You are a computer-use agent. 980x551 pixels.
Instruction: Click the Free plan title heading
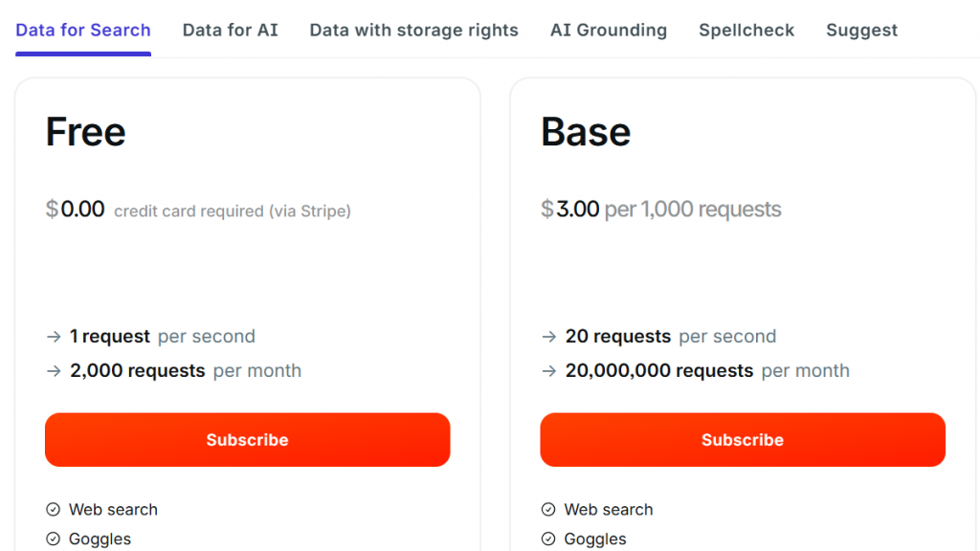86,132
